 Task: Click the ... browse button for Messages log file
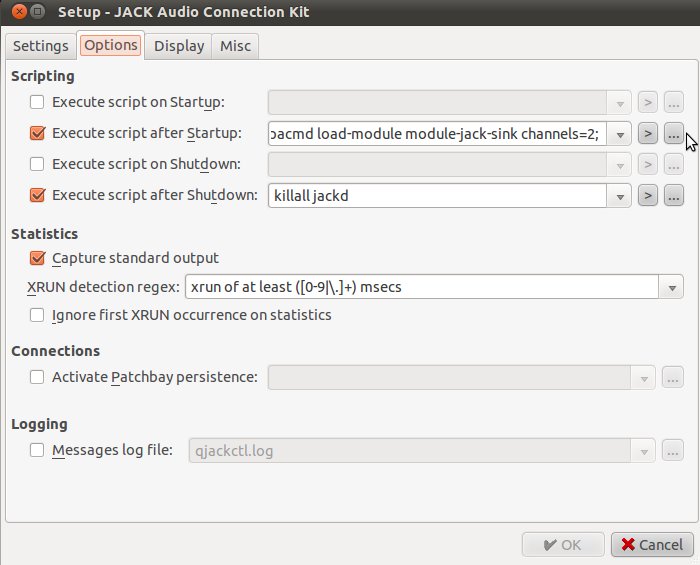[x=673, y=451]
